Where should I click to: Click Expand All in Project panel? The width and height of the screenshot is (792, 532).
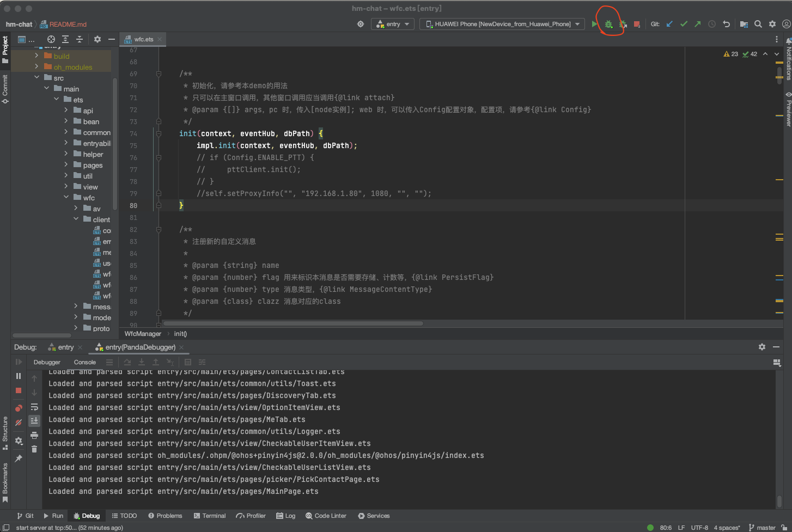click(65, 39)
